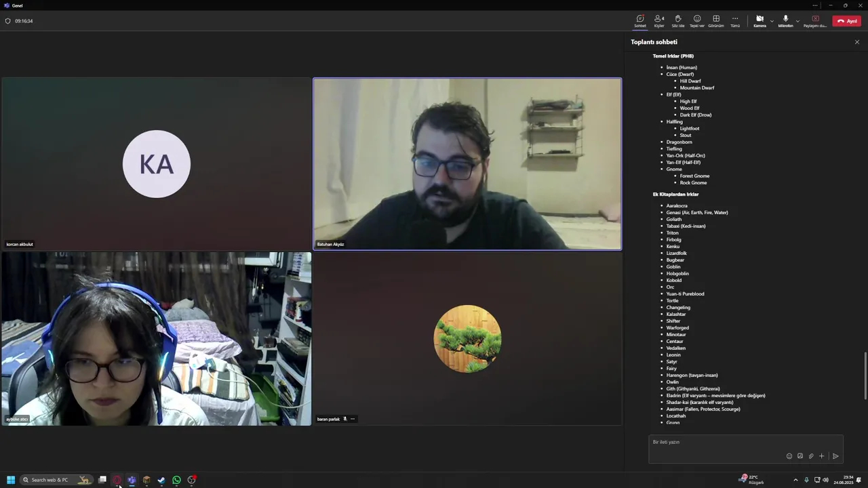Click the 'Mountain Dwarf' sub-item
This screenshot has height=488, width=868.
pyautogui.click(x=697, y=88)
